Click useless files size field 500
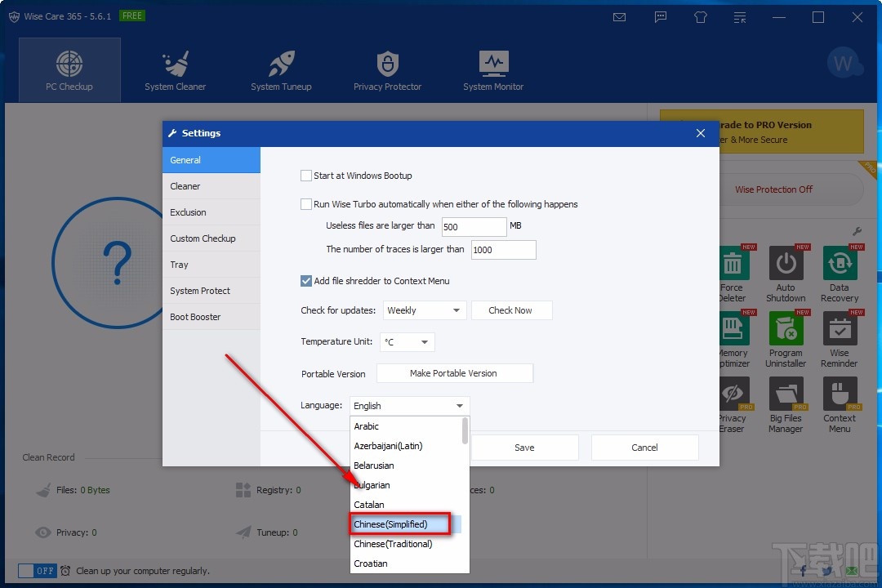Screen dimensions: 882x588 coord(474,227)
